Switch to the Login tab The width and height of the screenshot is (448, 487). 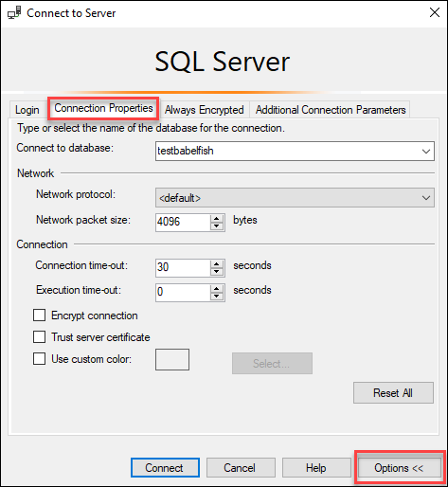[x=27, y=110]
